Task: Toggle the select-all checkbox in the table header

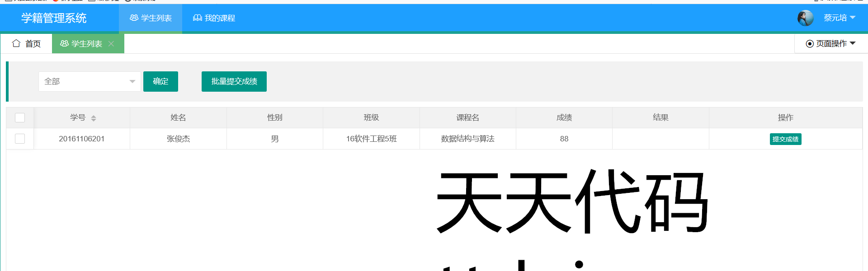Action: coord(20,118)
